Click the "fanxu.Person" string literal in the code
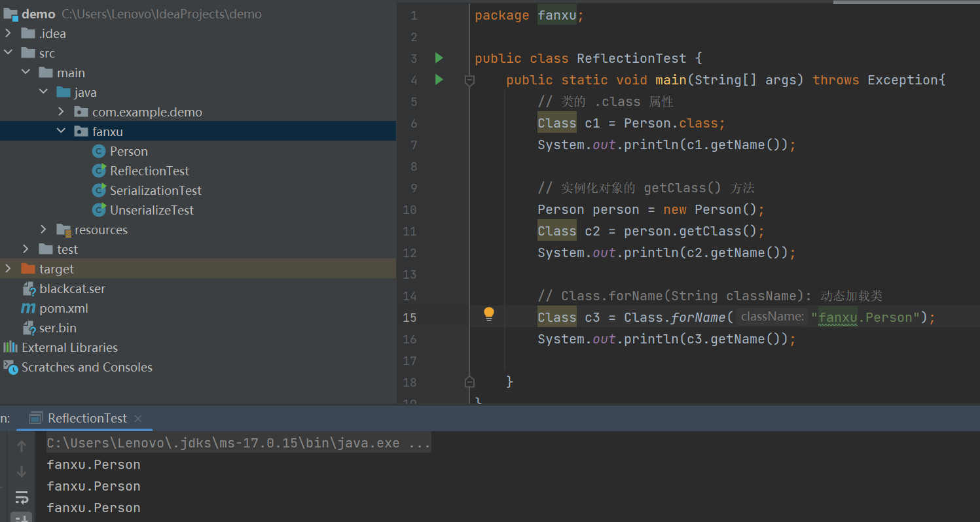The image size is (980, 522). pos(865,318)
